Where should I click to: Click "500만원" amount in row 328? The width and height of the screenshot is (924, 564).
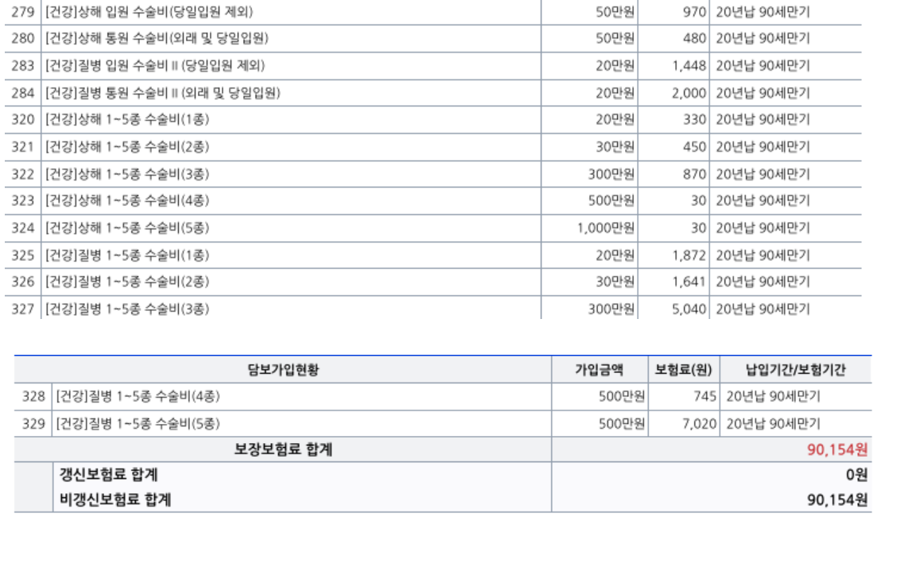coord(622,397)
